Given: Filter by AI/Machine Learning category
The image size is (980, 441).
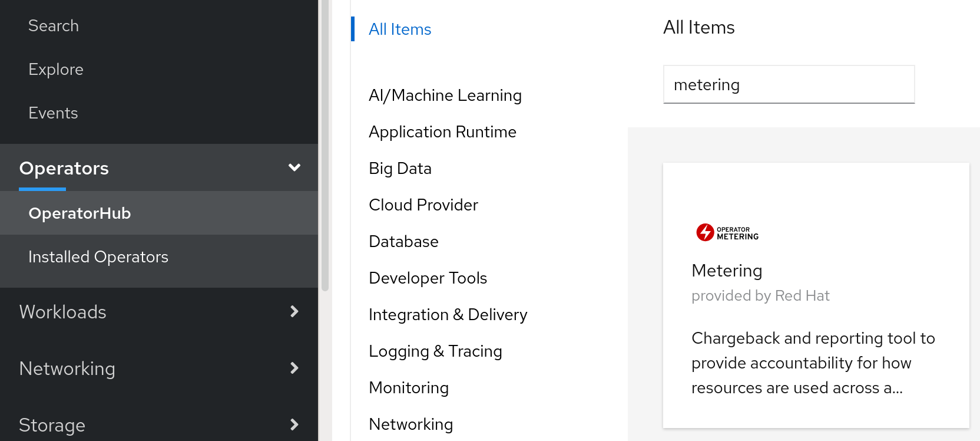Looking at the screenshot, I should [x=445, y=96].
